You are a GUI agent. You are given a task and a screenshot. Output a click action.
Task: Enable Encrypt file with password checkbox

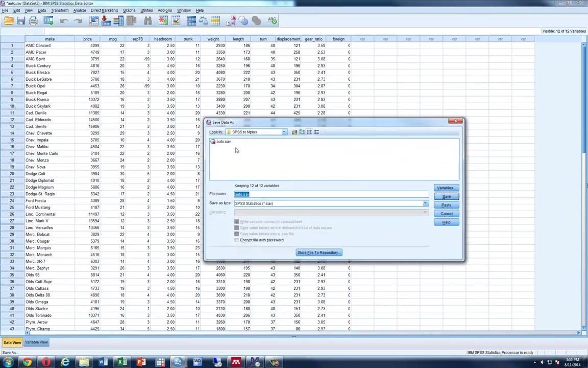[237, 240]
